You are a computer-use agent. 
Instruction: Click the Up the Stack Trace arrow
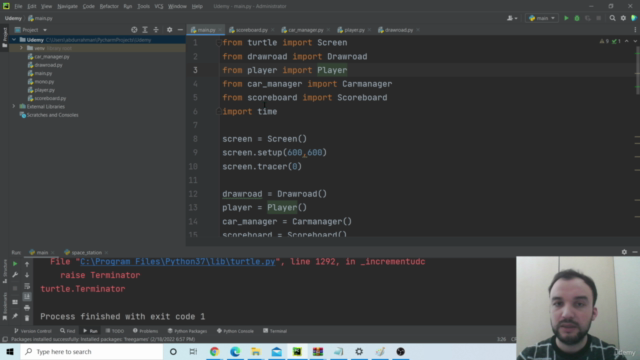(27, 264)
